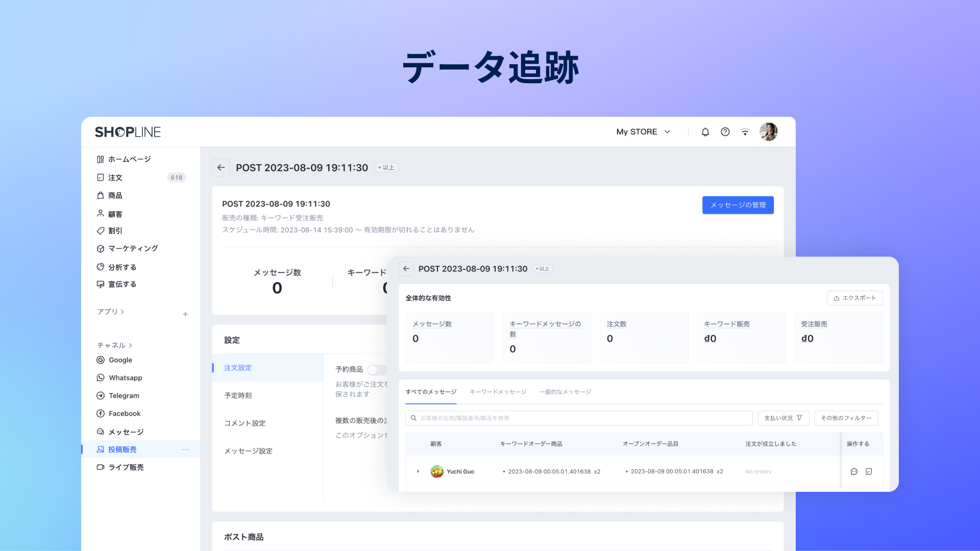Screen dimensions: 980x551
Task: Click the notification bell icon
Action: tap(705, 132)
